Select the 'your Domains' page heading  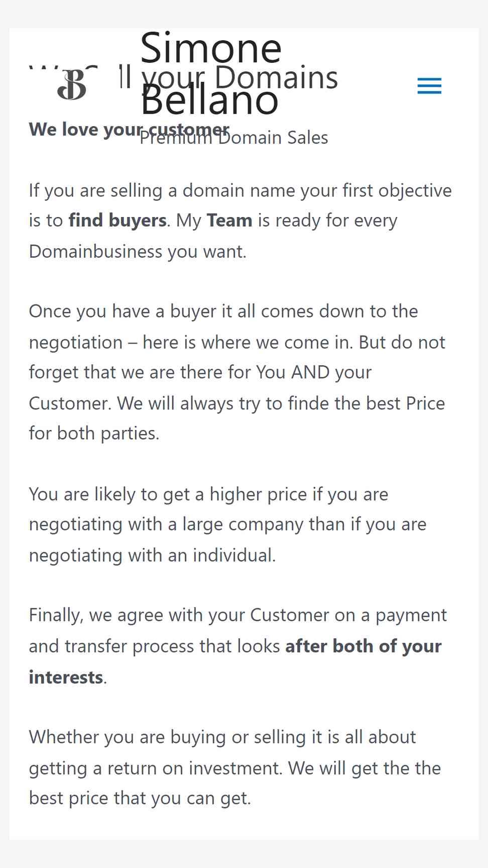240,77
